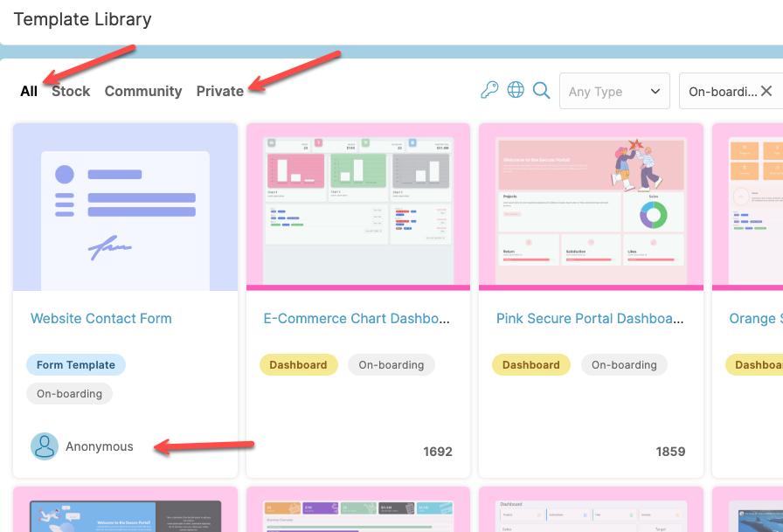783x532 pixels.
Task: Select the white Dashboard thumbnail in second row
Action: coord(592,509)
